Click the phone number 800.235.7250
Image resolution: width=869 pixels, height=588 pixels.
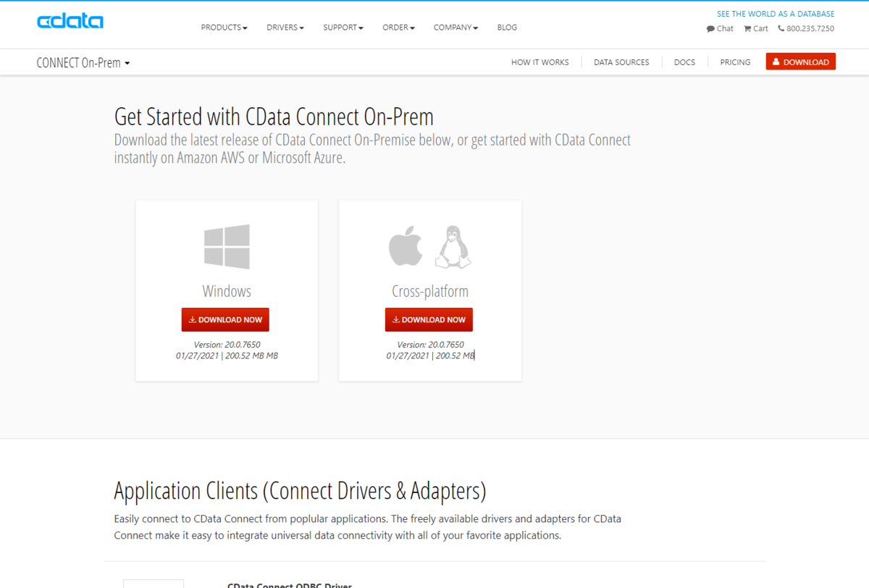(x=806, y=29)
